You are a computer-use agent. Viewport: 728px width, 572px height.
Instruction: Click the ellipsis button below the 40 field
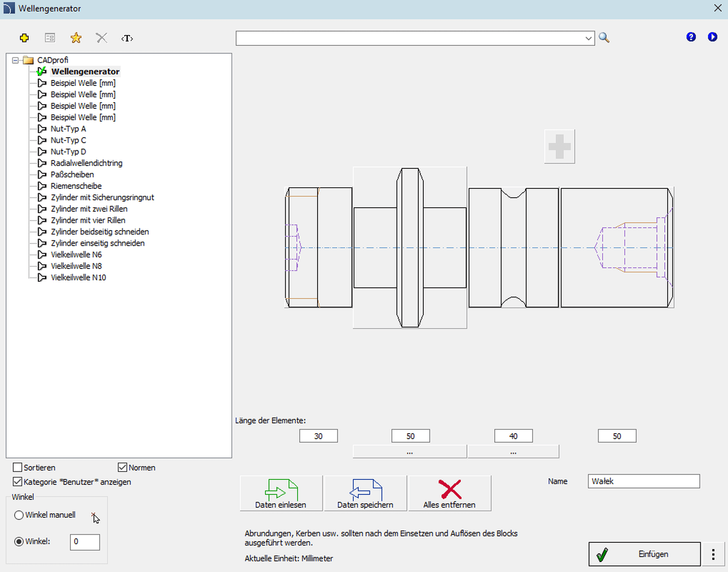coord(513,452)
